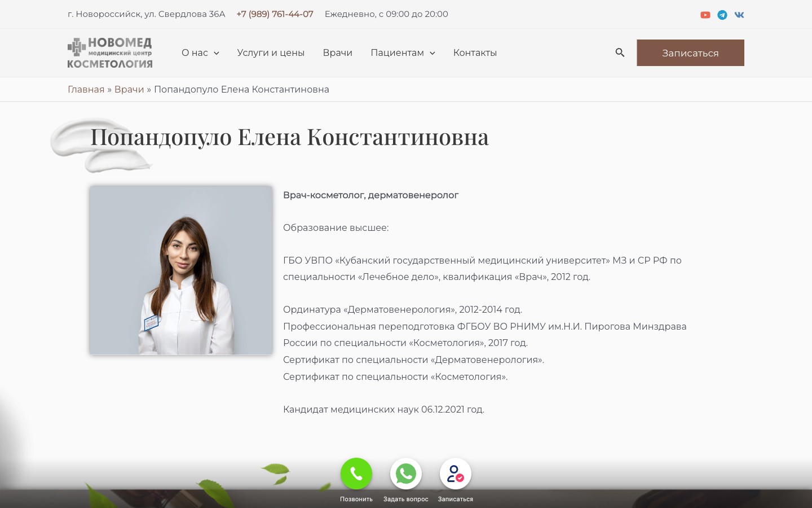
Task: Click the WhatsApp question icon
Action: (406, 474)
